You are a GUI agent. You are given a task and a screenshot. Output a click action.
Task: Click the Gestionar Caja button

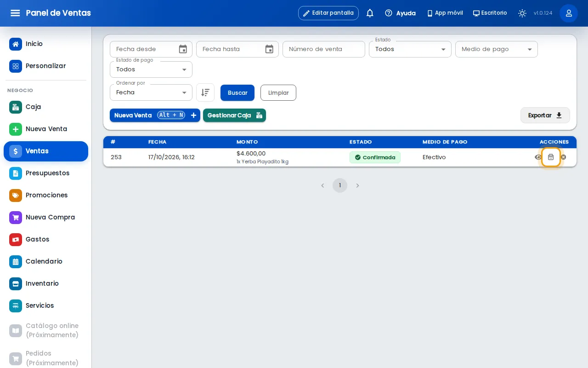click(x=234, y=115)
